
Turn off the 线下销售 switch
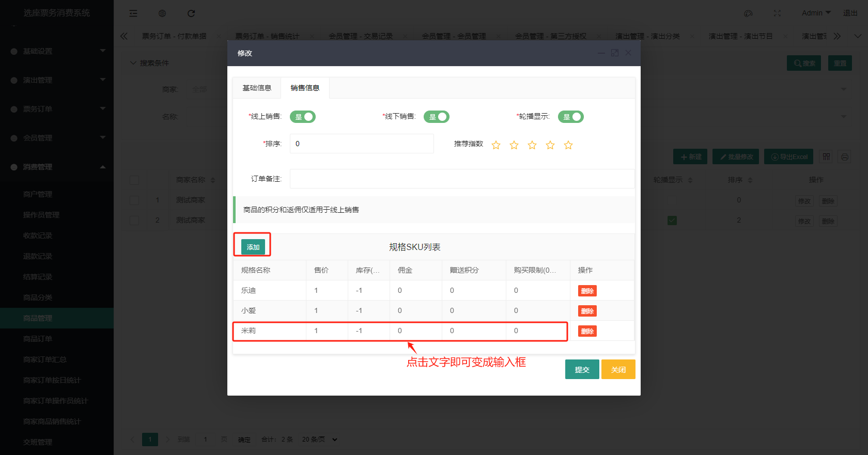click(437, 117)
